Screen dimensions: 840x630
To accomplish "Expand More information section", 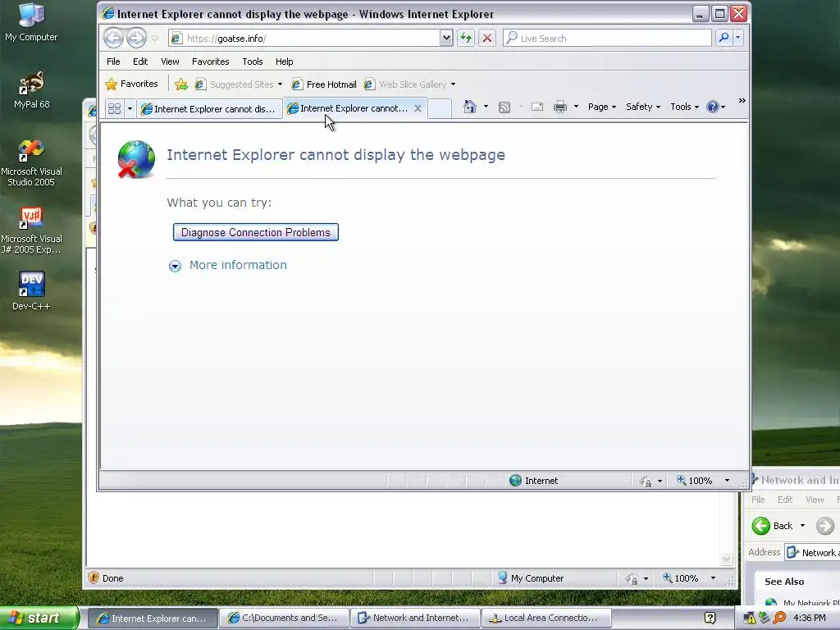I will 228,265.
